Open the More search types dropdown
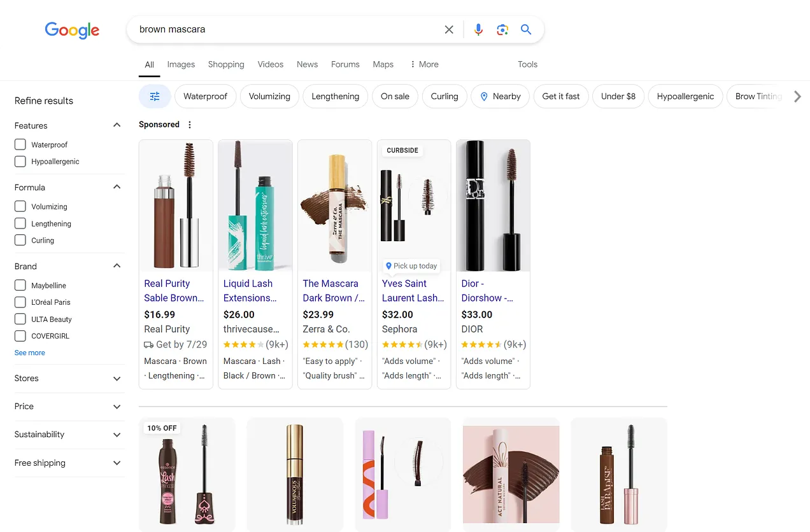This screenshot has height=532, width=810. [x=424, y=64]
